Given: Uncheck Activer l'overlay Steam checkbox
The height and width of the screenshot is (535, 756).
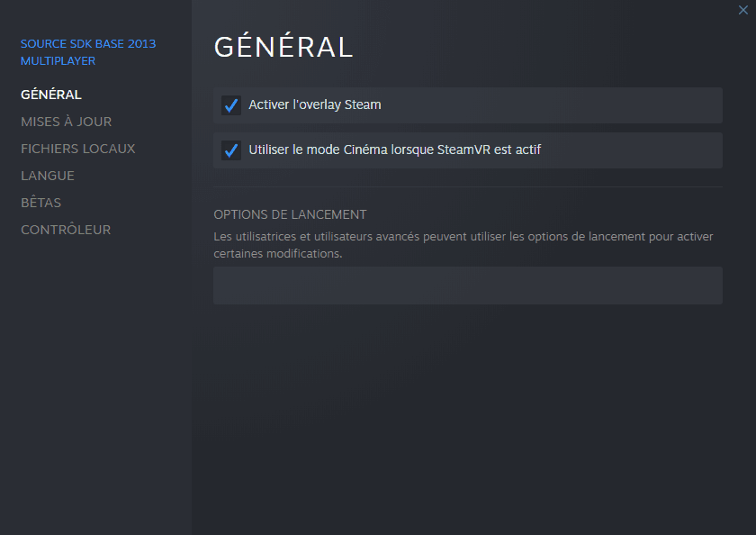Looking at the screenshot, I should point(231,105).
